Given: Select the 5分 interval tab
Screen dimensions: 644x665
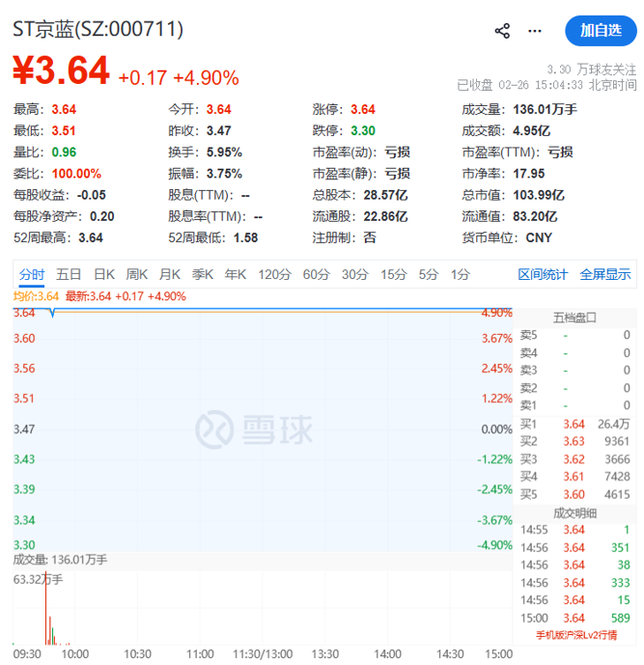Looking at the screenshot, I should (428, 275).
